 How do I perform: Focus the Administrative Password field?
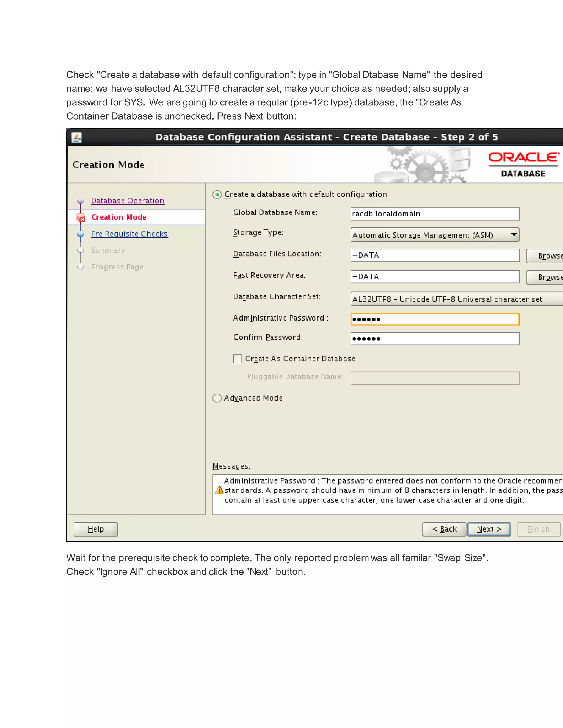tap(435, 319)
